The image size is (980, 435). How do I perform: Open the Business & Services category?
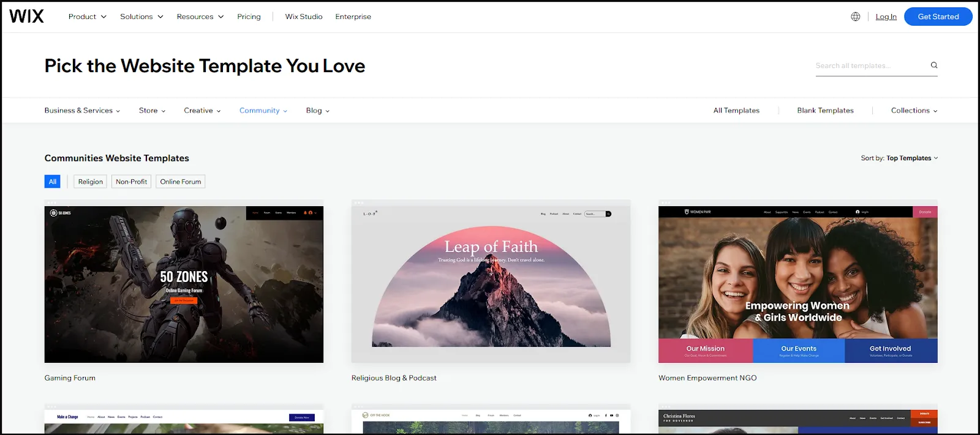click(82, 111)
